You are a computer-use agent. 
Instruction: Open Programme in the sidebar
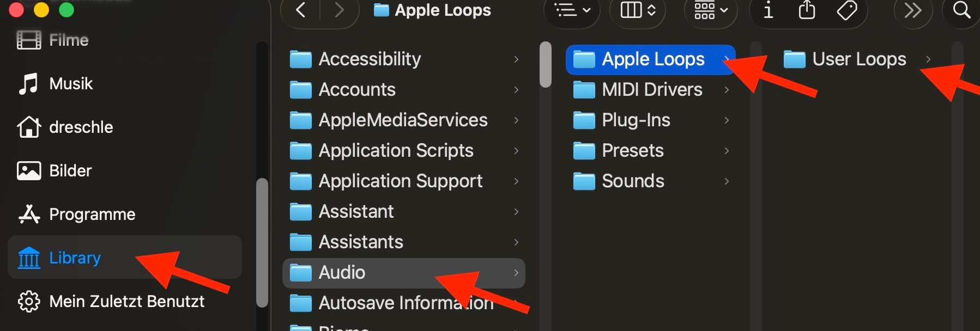[92, 214]
